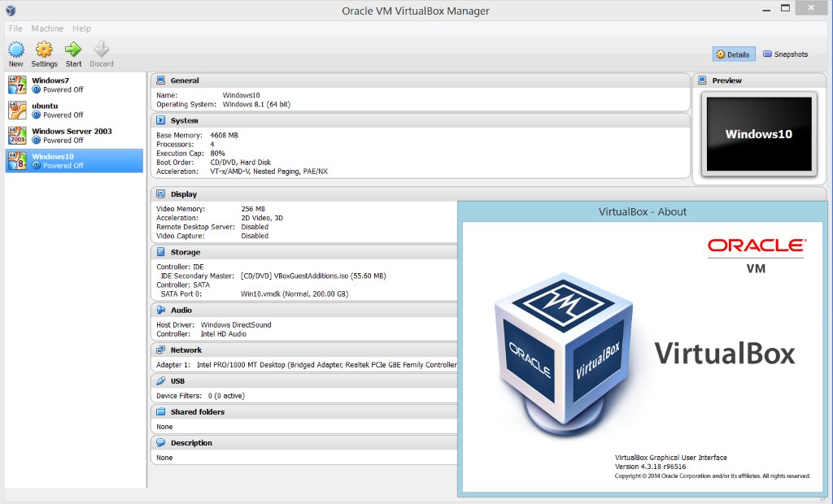Open the General section header link

click(185, 80)
